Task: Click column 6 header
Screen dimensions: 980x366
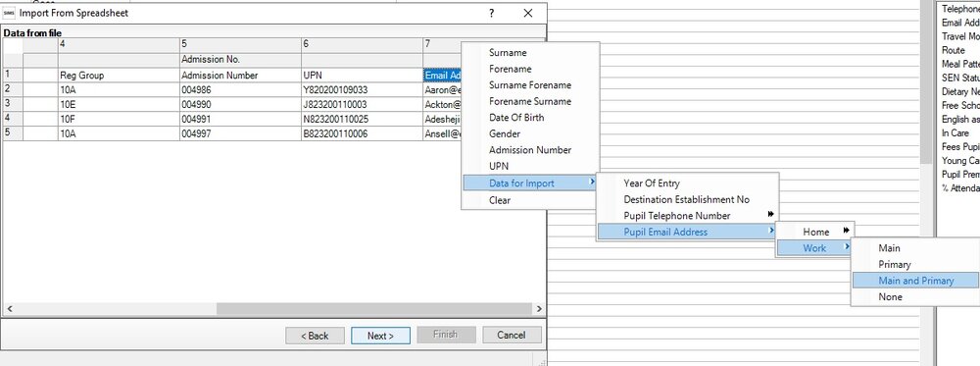Action: click(362, 44)
